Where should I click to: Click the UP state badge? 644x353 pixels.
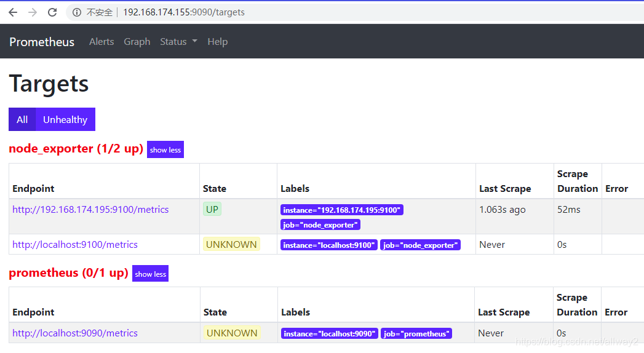pyautogui.click(x=212, y=209)
